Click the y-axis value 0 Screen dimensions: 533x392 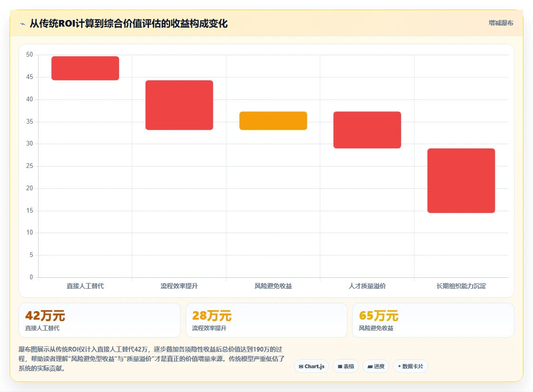pyautogui.click(x=31, y=277)
